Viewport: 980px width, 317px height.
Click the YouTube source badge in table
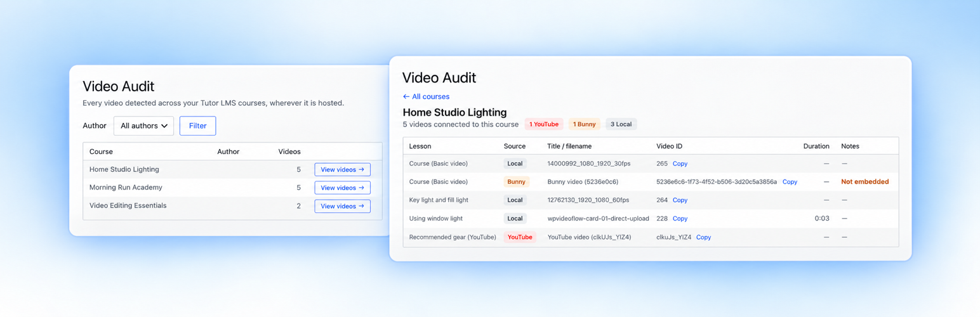(520, 237)
